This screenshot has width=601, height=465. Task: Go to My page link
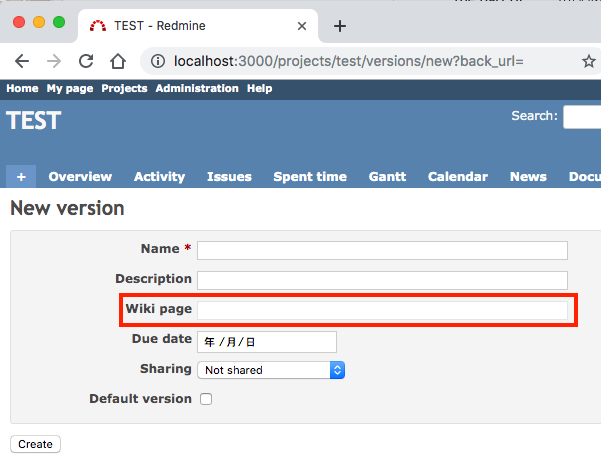[70, 88]
